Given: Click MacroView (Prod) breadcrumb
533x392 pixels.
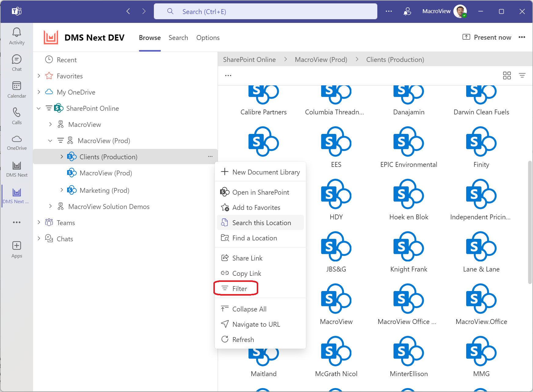Looking at the screenshot, I should coord(321,59).
